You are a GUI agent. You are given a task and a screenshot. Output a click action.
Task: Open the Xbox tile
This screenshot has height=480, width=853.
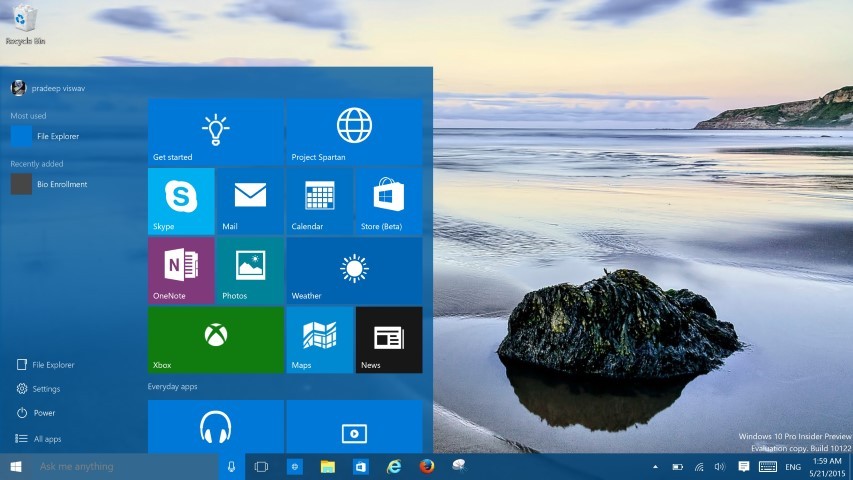[216, 340]
